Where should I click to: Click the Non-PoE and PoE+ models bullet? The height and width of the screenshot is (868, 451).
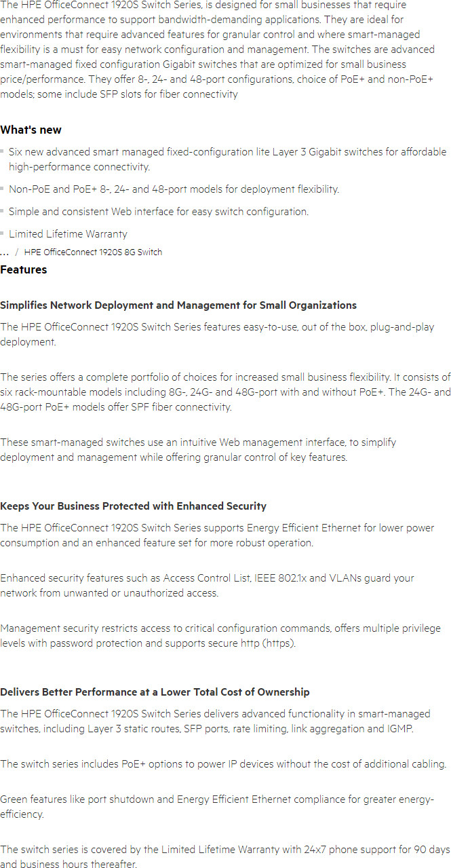click(x=174, y=189)
